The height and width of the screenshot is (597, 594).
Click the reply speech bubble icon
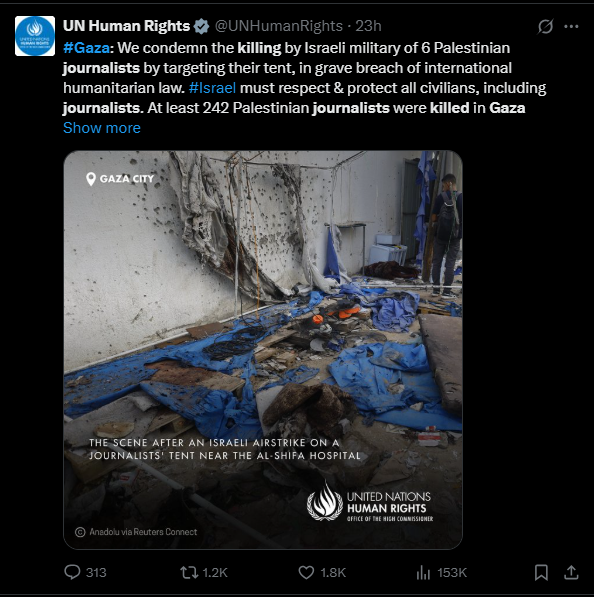pyautogui.click(x=72, y=572)
